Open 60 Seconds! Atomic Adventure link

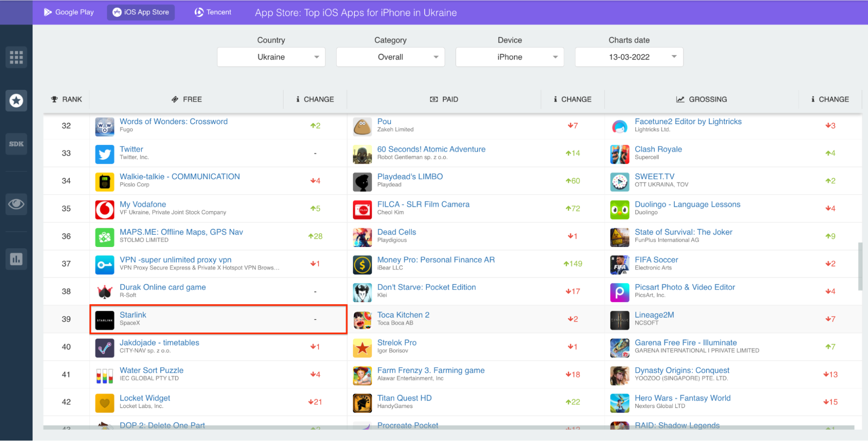431,149
